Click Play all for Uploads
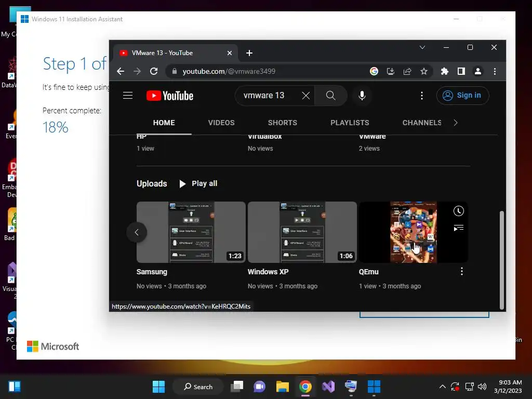 tap(198, 183)
